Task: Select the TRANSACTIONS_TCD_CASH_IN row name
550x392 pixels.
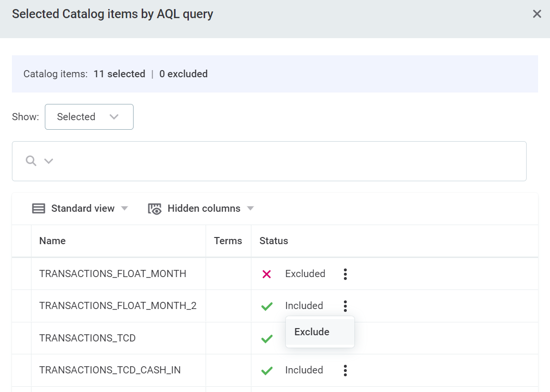Action: point(110,370)
